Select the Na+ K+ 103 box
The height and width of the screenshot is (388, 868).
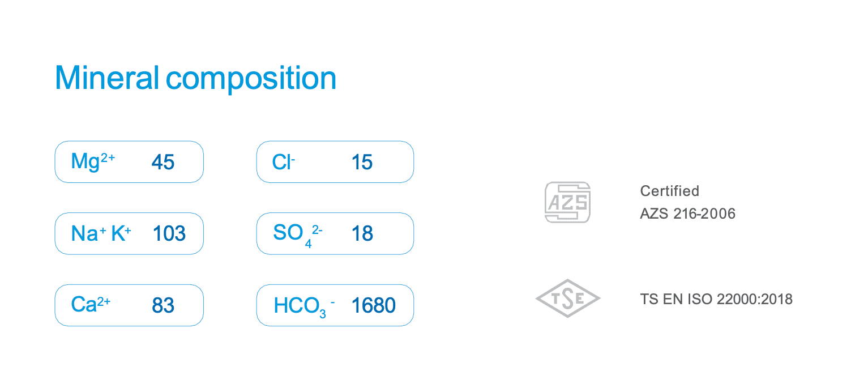[x=129, y=233]
